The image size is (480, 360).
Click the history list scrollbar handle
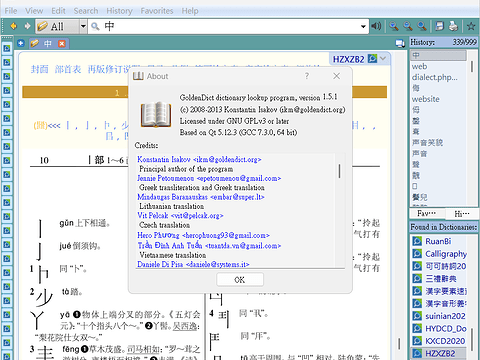(472, 67)
